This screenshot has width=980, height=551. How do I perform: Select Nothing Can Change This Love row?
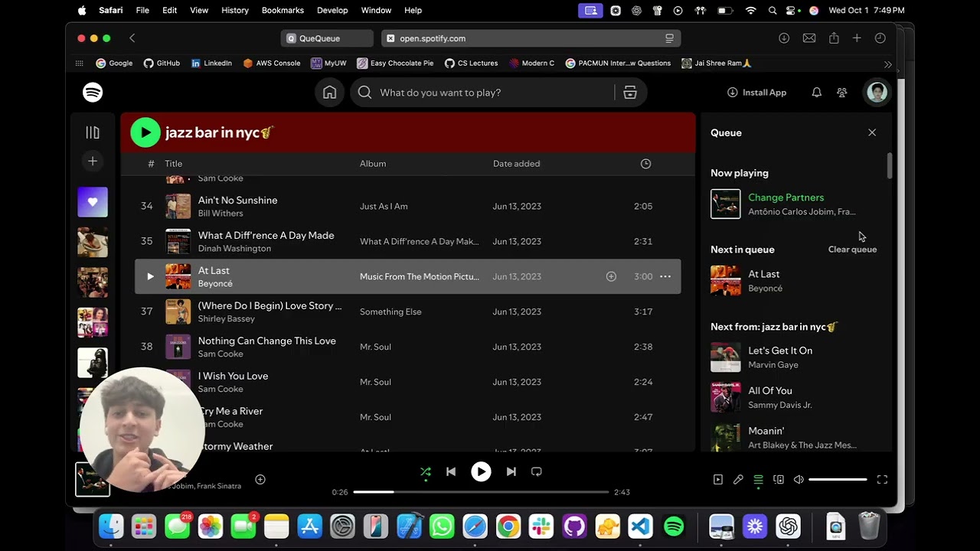[407, 347]
